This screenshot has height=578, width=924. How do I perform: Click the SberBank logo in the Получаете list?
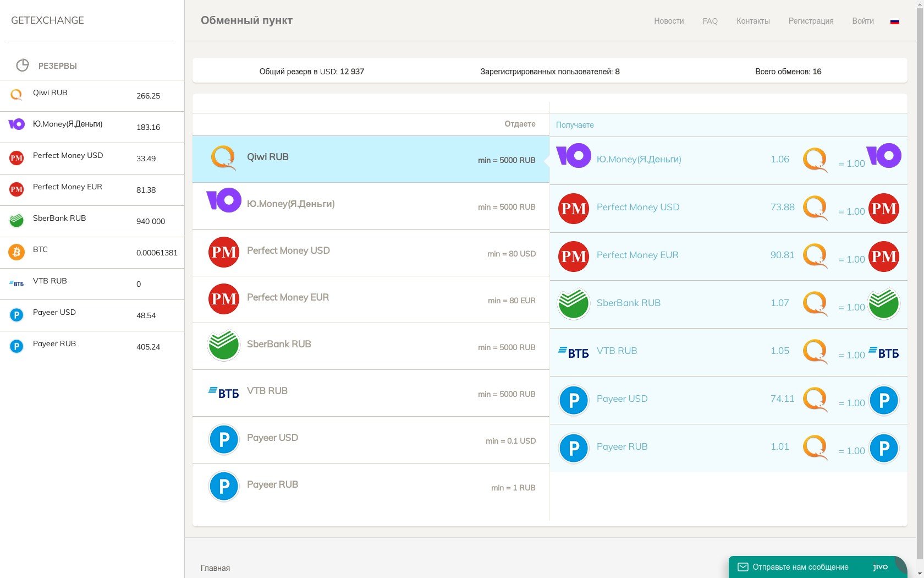point(574,304)
